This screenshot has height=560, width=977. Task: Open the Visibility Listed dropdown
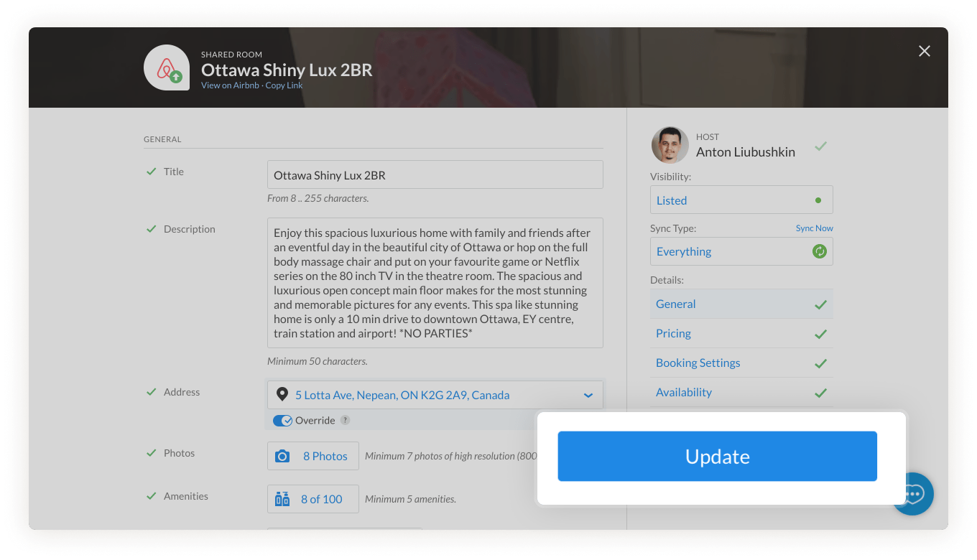point(741,200)
